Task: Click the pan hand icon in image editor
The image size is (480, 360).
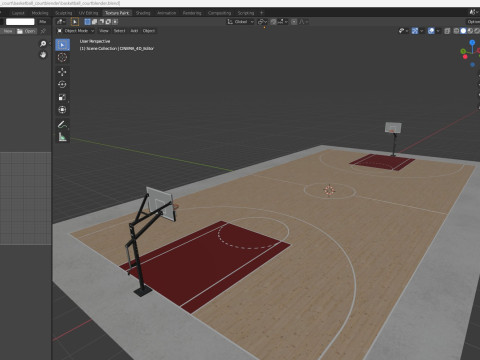Action: 43,55
